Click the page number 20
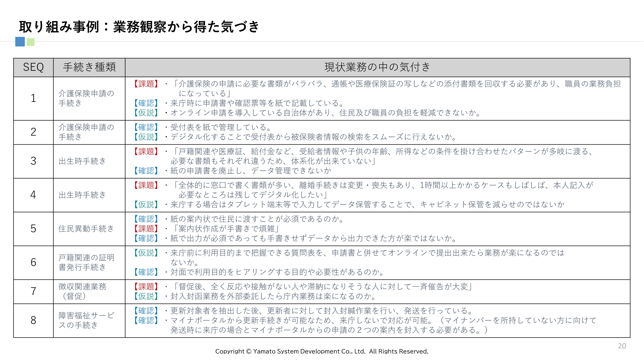644x362 pixels. click(x=622, y=346)
